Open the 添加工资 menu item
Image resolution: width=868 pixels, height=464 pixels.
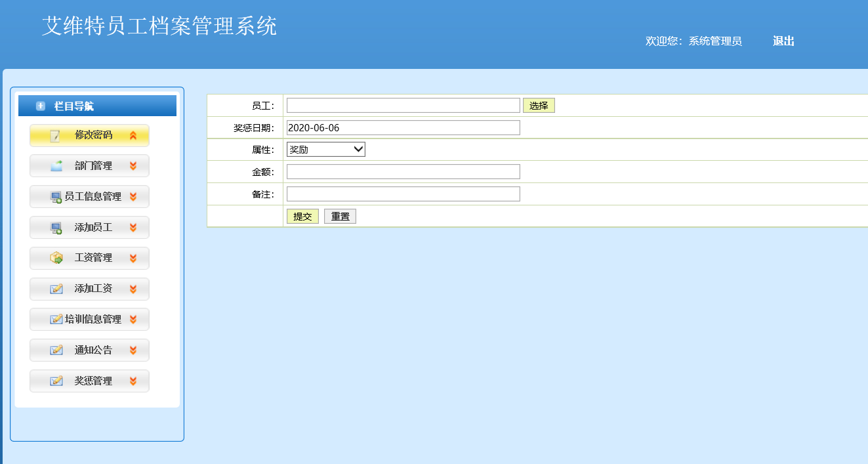tap(89, 289)
